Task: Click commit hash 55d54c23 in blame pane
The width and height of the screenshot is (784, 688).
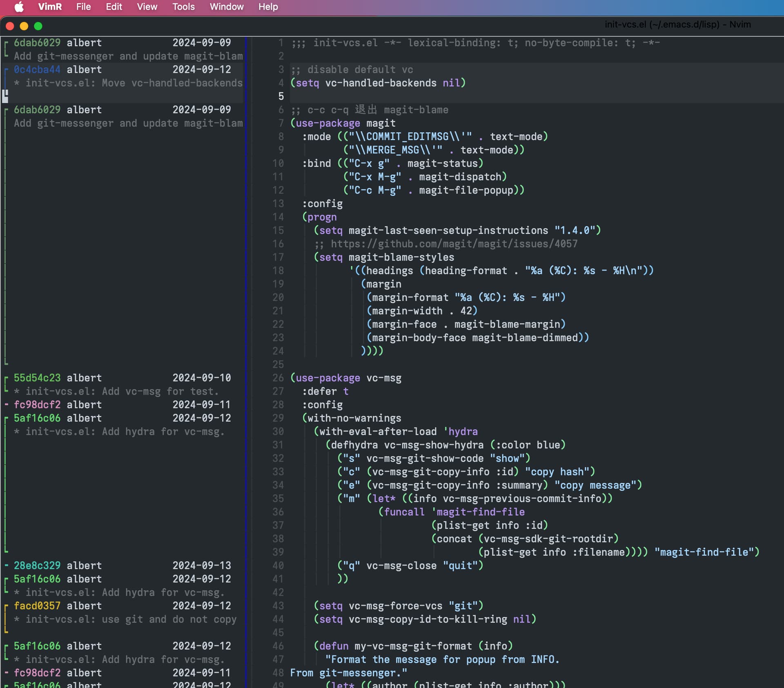Action: (x=37, y=378)
